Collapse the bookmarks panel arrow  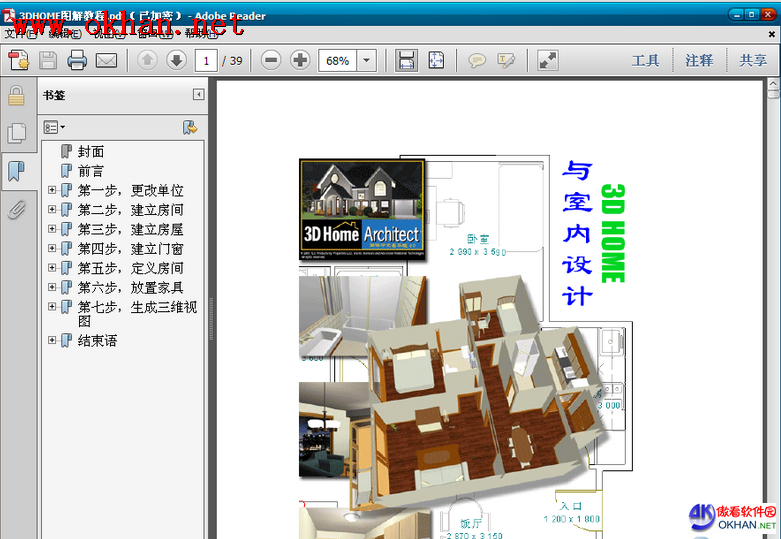tap(198, 95)
